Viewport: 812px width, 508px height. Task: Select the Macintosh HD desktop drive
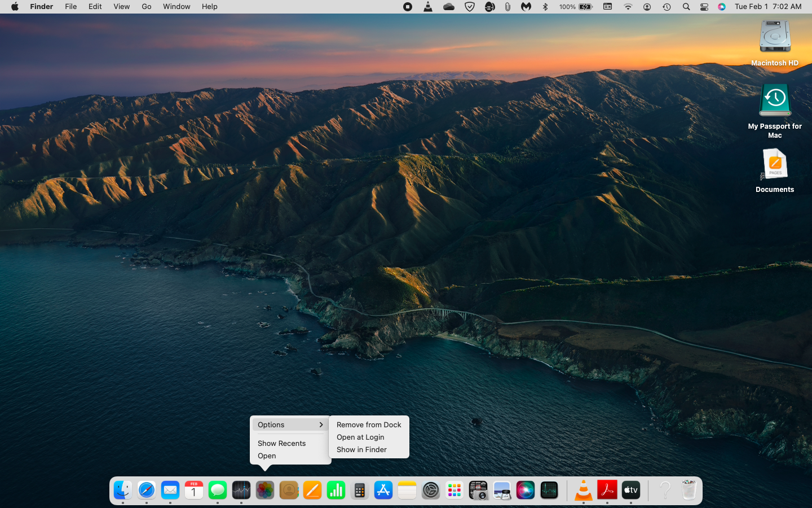[775, 38]
